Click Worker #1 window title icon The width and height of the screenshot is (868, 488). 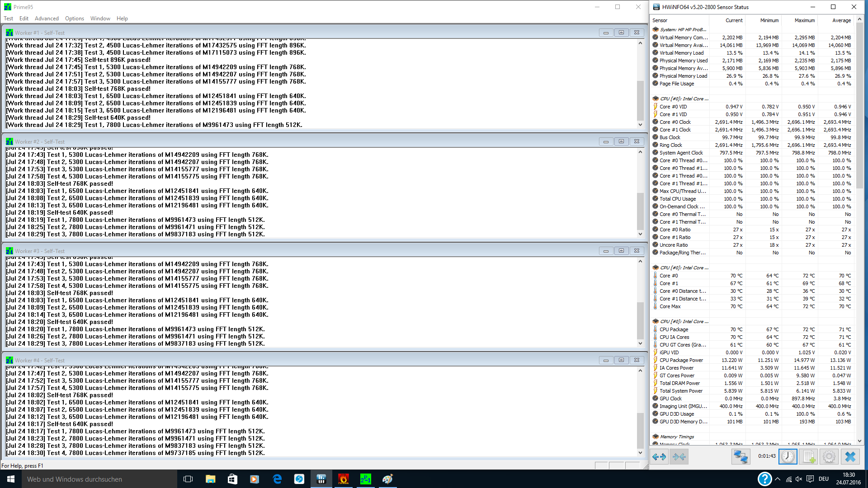(9, 33)
